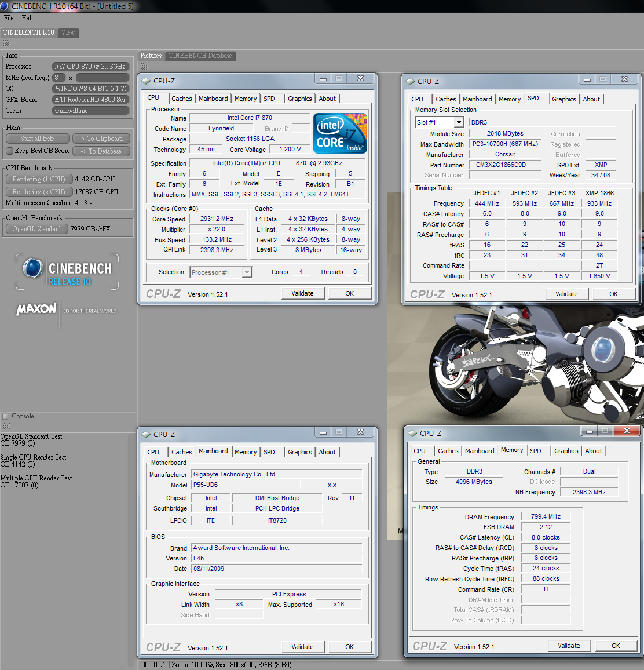Switch to the CINEBENCH Database tab
644x670 pixels.
point(200,56)
